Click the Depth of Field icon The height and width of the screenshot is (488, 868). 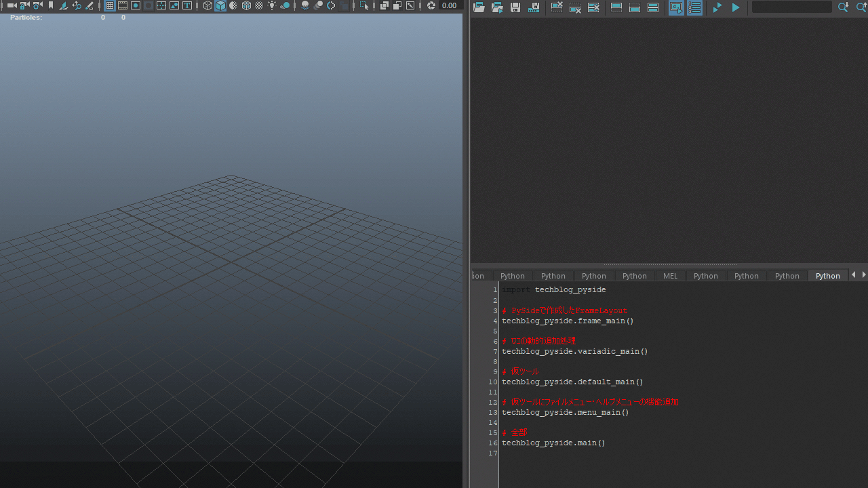point(344,5)
